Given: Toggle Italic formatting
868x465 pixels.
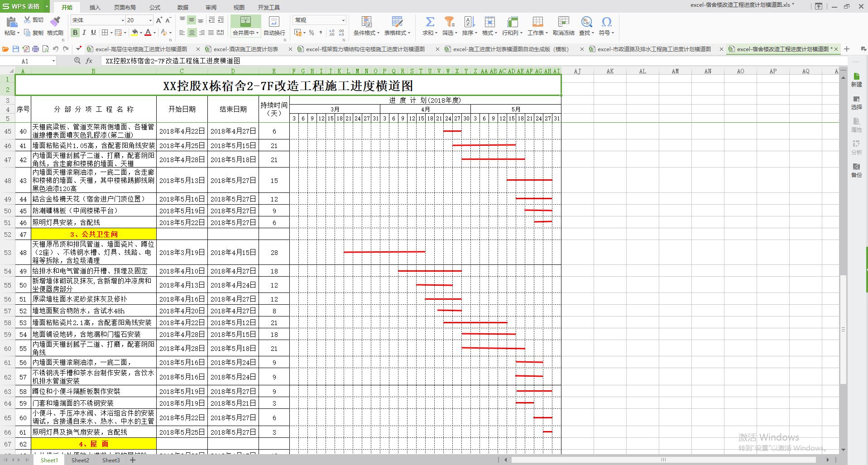Looking at the screenshot, I should (84, 33).
